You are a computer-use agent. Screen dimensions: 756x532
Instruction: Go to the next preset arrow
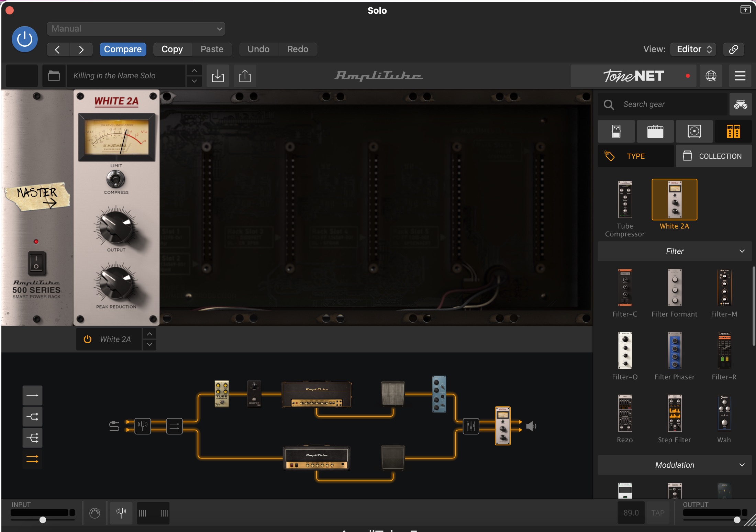pos(81,49)
